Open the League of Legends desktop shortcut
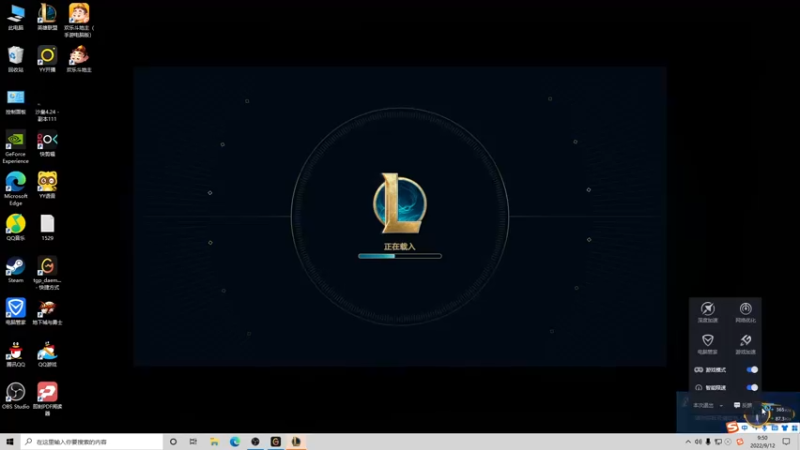The image size is (800, 450). point(47,17)
